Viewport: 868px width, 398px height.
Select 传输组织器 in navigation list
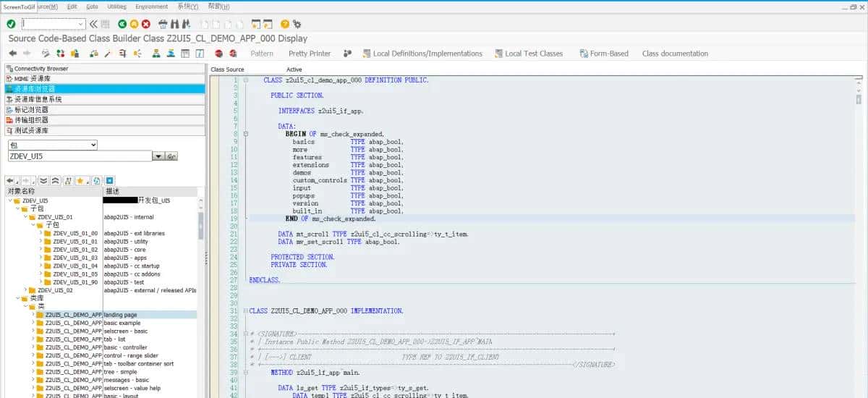click(104, 120)
